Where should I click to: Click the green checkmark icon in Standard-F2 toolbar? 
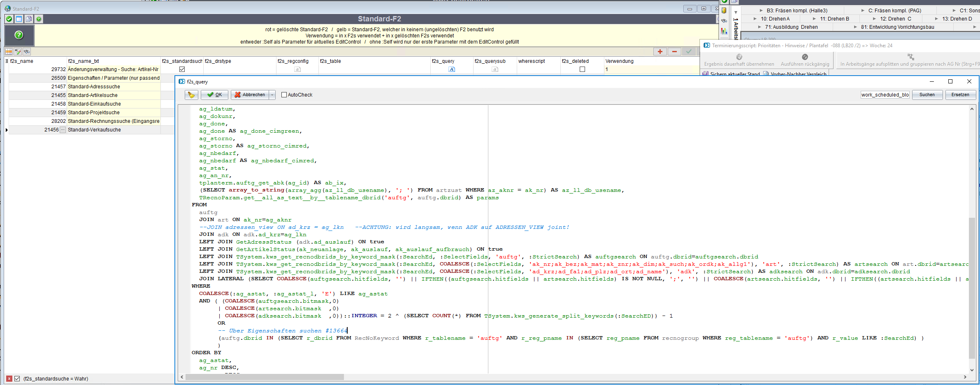point(9,19)
